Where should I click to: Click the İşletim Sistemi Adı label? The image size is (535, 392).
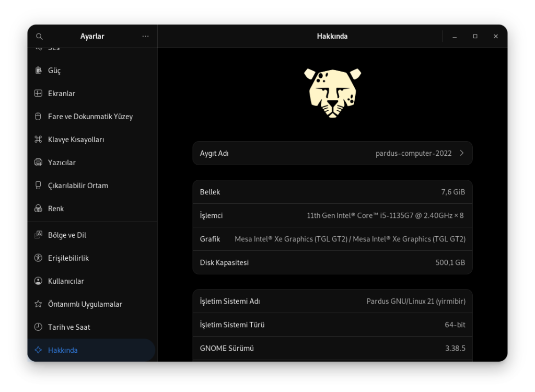point(230,301)
